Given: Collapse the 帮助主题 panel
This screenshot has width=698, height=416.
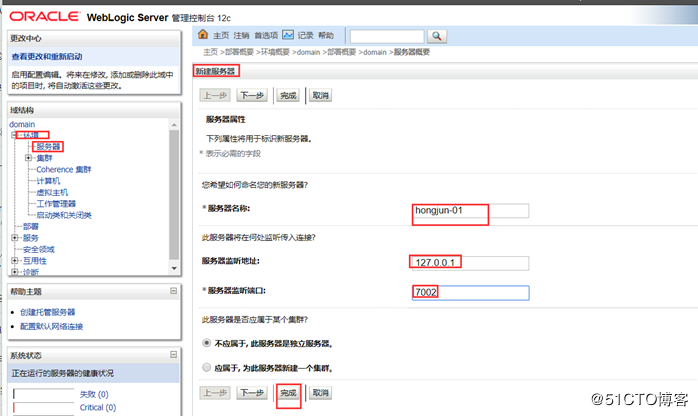Looking at the screenshot, I should click(x=174, y=291).
